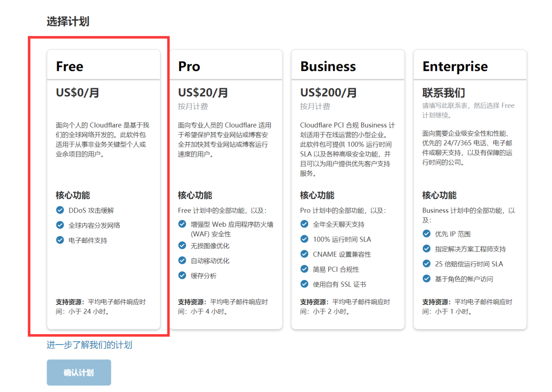Click the checkmark icon beside 优先 IP 范围
552x392 pixels.
pyautogui.click(x=427, y=234)
